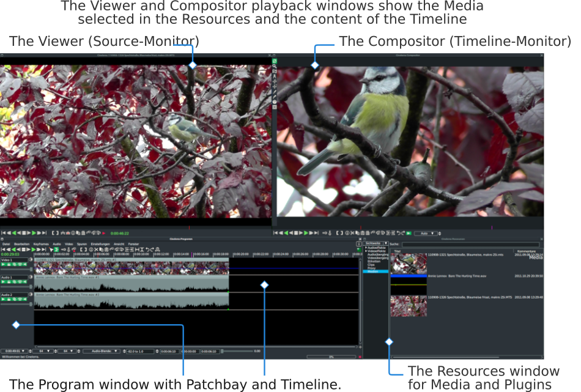Viewport: 581px width, 392px height.
Task: Toggle play track on Audio 1
Action: [3, 281]
